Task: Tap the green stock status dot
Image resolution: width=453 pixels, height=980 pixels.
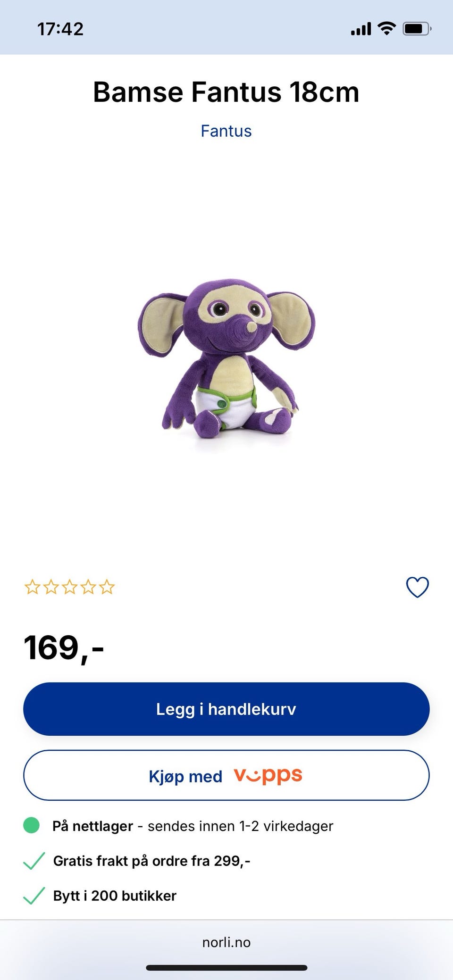Action: (32, 825)
